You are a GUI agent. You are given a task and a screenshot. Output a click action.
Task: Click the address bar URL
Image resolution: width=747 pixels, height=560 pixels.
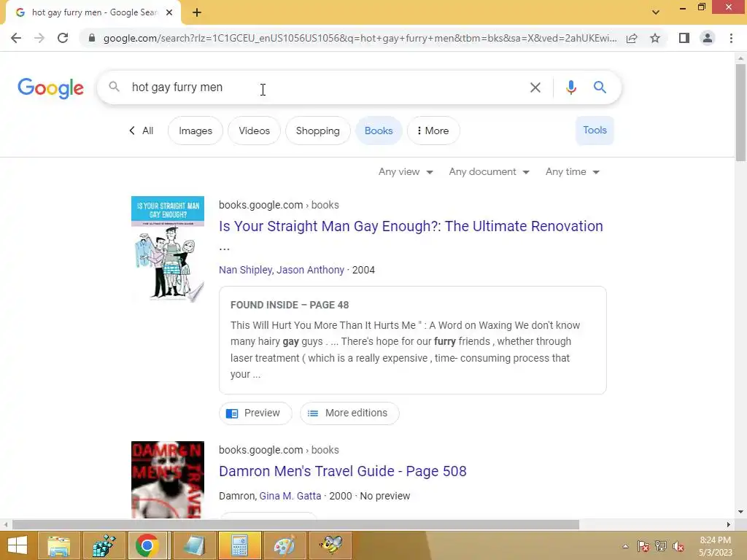360,38
